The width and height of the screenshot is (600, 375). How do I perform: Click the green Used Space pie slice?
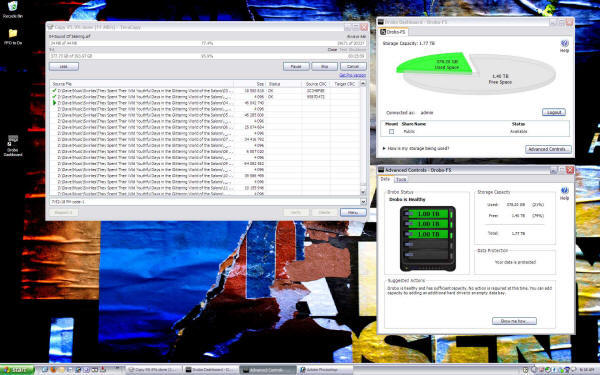(x=436, y=63)
